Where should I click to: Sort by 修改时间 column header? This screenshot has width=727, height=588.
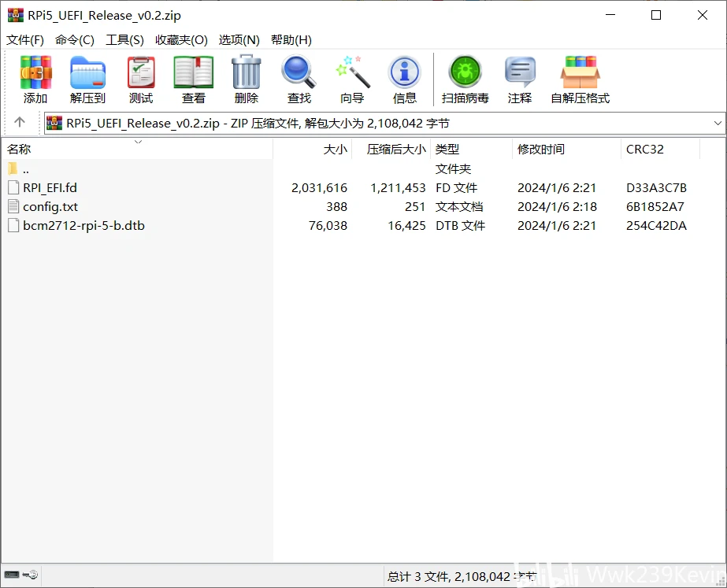(566, 150)
